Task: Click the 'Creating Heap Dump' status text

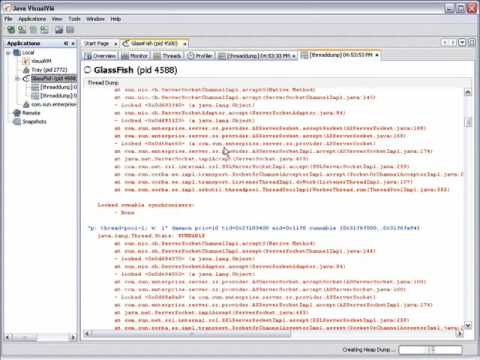Action: (369, 350)
